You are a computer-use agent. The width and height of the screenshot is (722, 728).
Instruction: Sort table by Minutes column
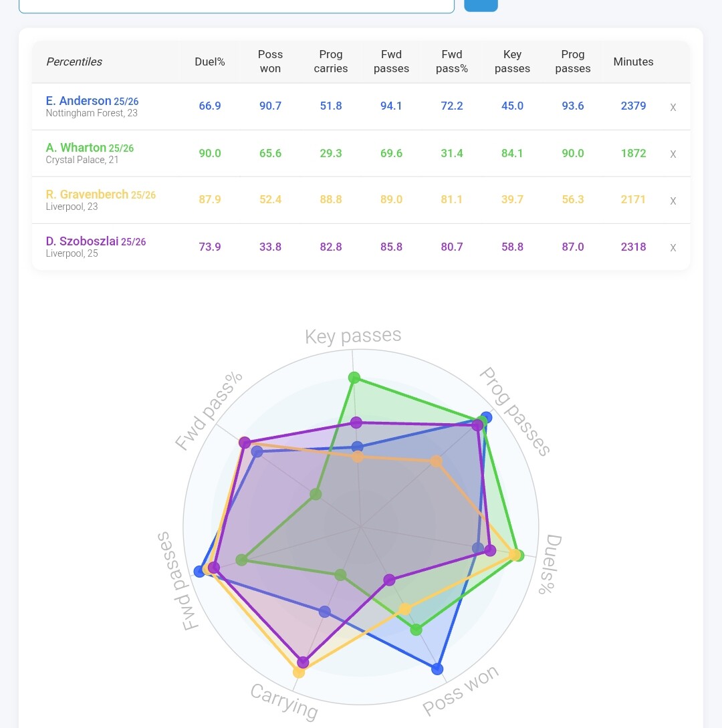[633, 62]
